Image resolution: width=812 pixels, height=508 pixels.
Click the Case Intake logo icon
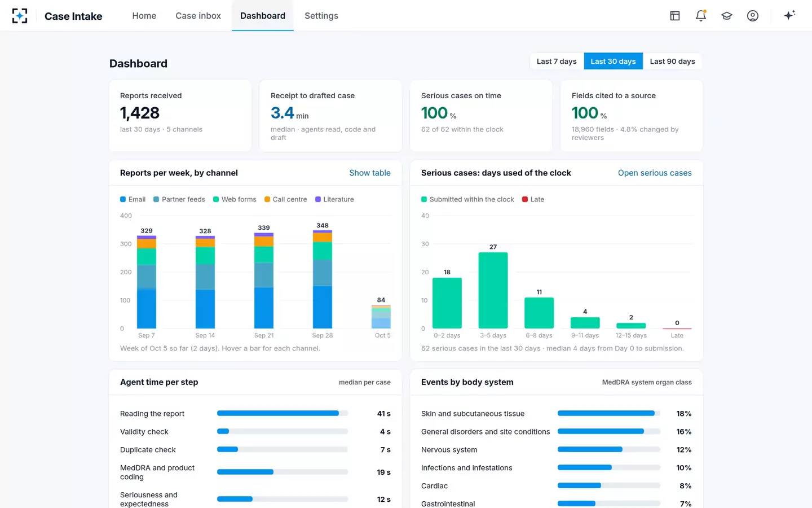(x=20, y=16)
